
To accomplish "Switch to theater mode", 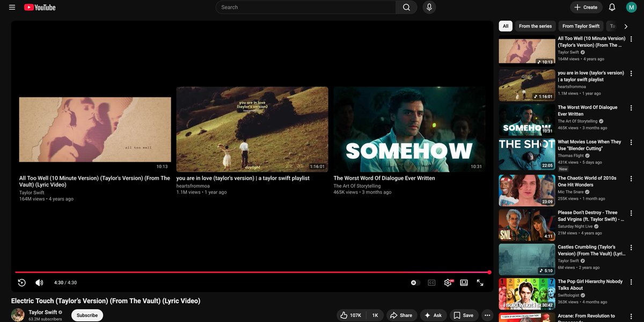I will 464,283.
